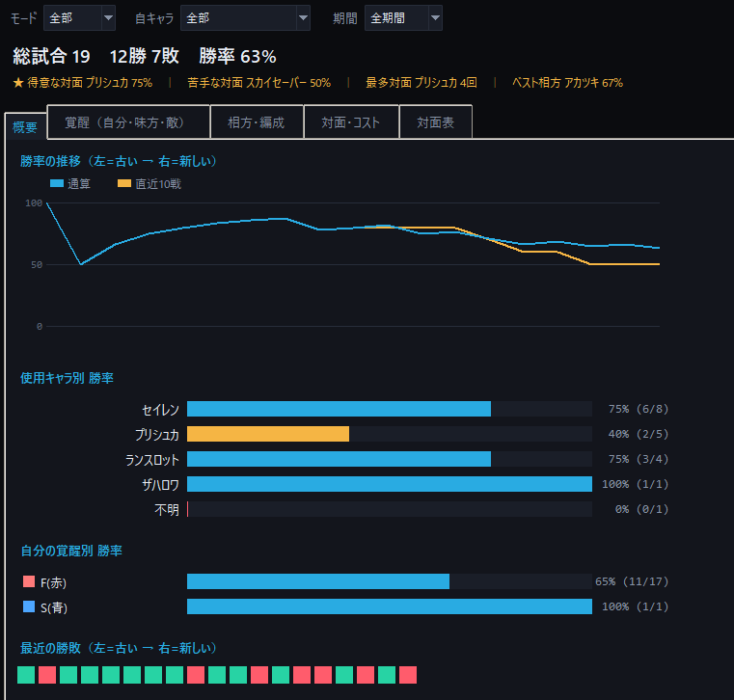This screenshot has width=734, height=700.
Task: Click the ザハロワ win rate bar
Action: (390, 484)
